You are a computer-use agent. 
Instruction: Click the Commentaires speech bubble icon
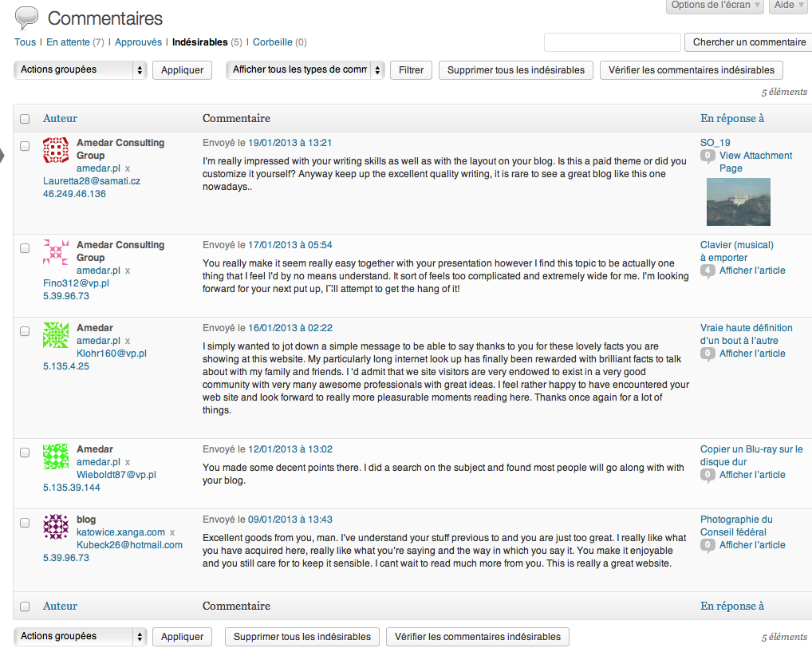(x=26, y=18)
